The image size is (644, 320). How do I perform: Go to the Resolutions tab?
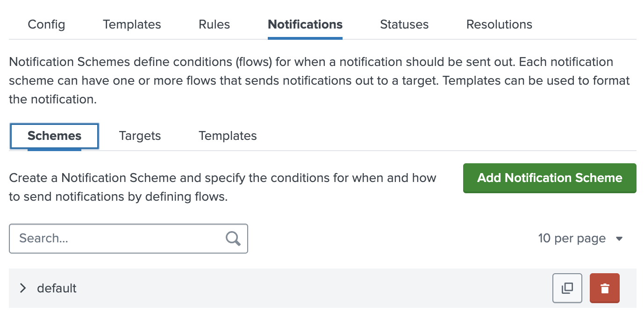(499, 24)
